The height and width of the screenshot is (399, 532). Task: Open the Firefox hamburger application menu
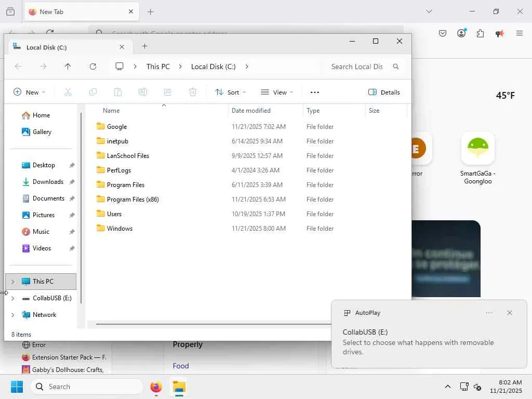[520, 33]
